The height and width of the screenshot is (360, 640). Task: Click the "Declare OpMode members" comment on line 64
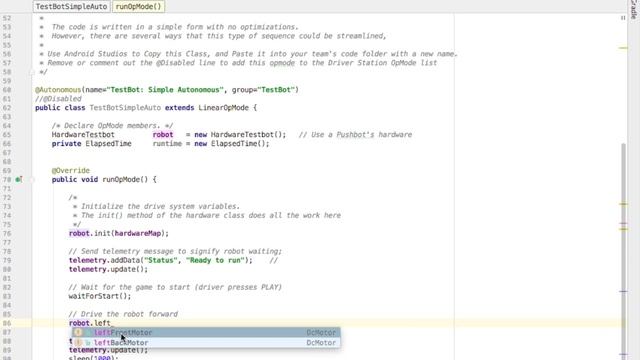coord(112,126)
